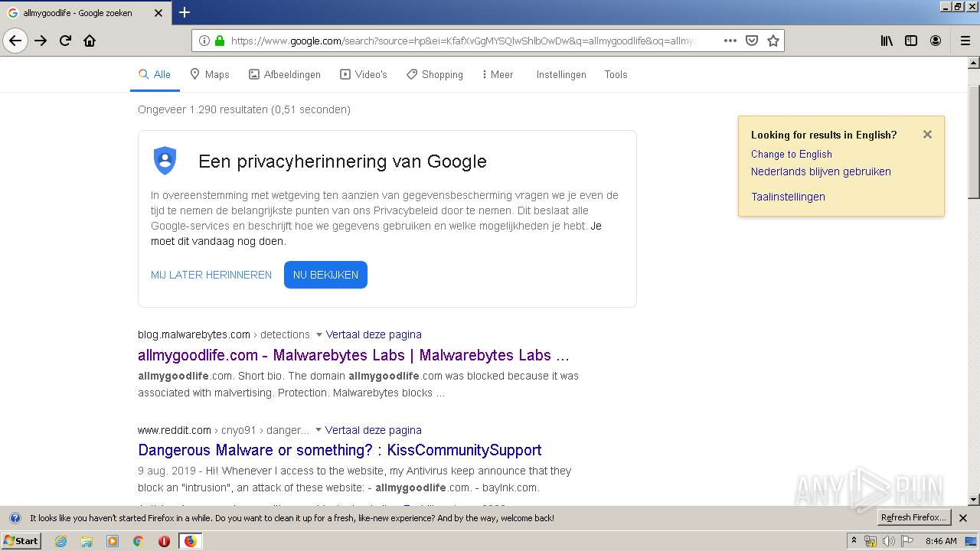Switch to the Afbeeldingen tab
Screen dimensions: 980x551
[x=284, y=74]
